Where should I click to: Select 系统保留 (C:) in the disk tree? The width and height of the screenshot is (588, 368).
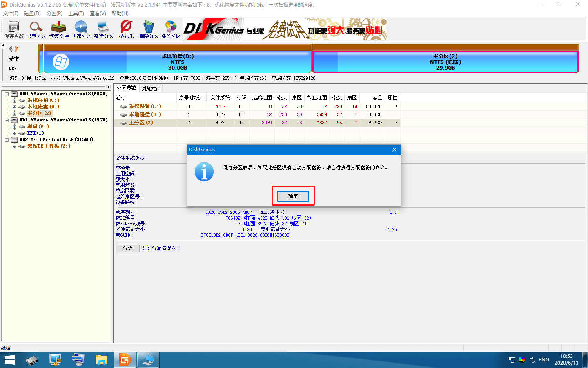tap(43, 100)
